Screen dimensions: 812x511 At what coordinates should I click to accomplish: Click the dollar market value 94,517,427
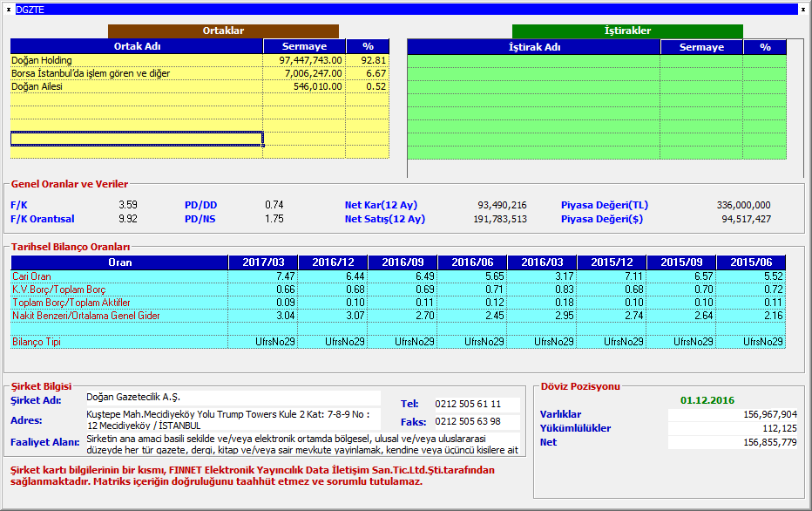[747, 219]
